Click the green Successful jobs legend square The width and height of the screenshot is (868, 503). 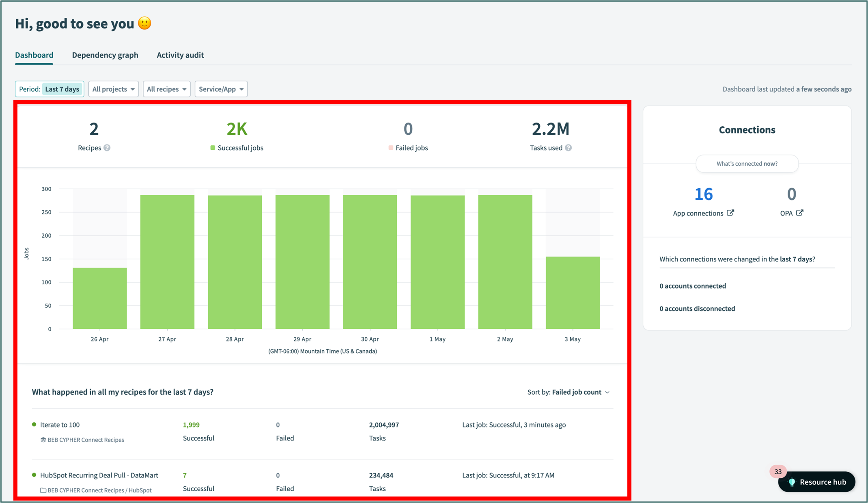[213, 148]
